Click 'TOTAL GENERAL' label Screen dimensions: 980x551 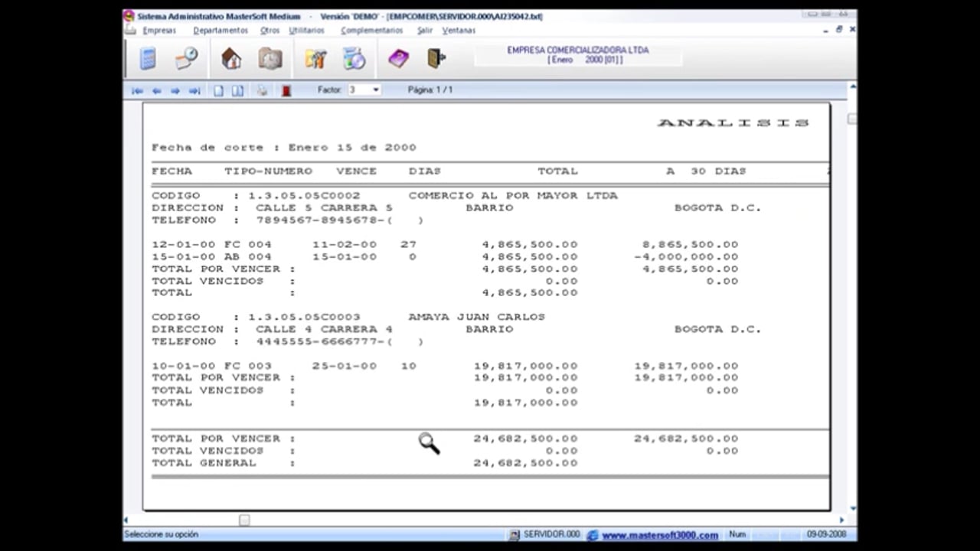[x=204, y=463]
